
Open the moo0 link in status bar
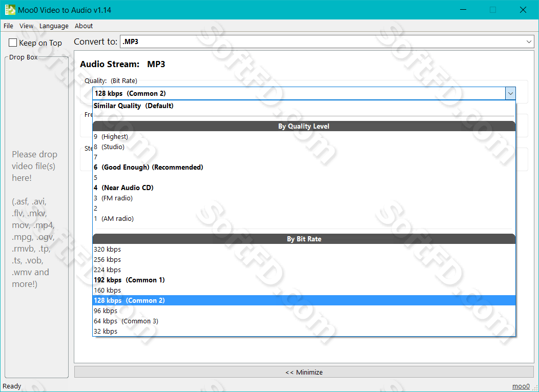521,386
